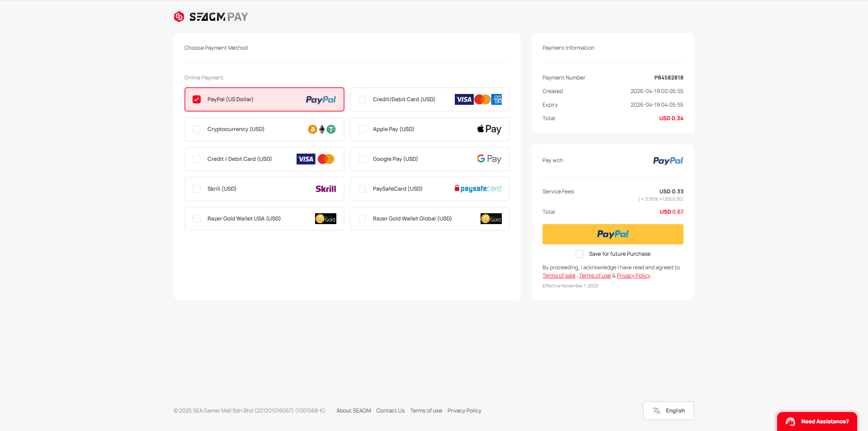
Task: Check the Cryptocurrency (USD) option
Action: pyautogui.click(x=197, y=129)
